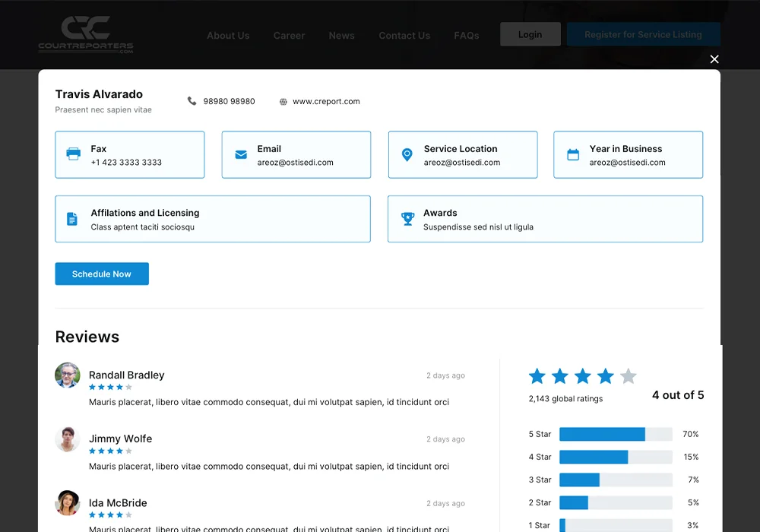760x532 pixels.
Task: Open the www.creport.com website link
Action: tap(326, 102)
